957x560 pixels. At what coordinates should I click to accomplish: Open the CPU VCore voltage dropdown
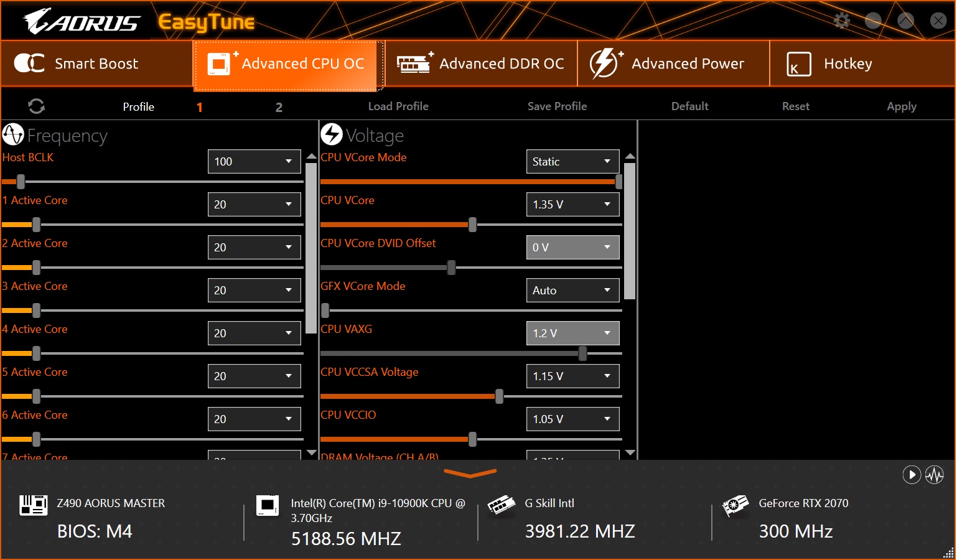[x=572, y=205]
